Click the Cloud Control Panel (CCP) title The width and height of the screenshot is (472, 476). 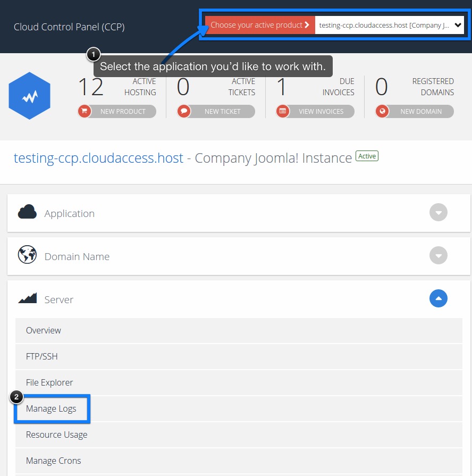point(69,27)
